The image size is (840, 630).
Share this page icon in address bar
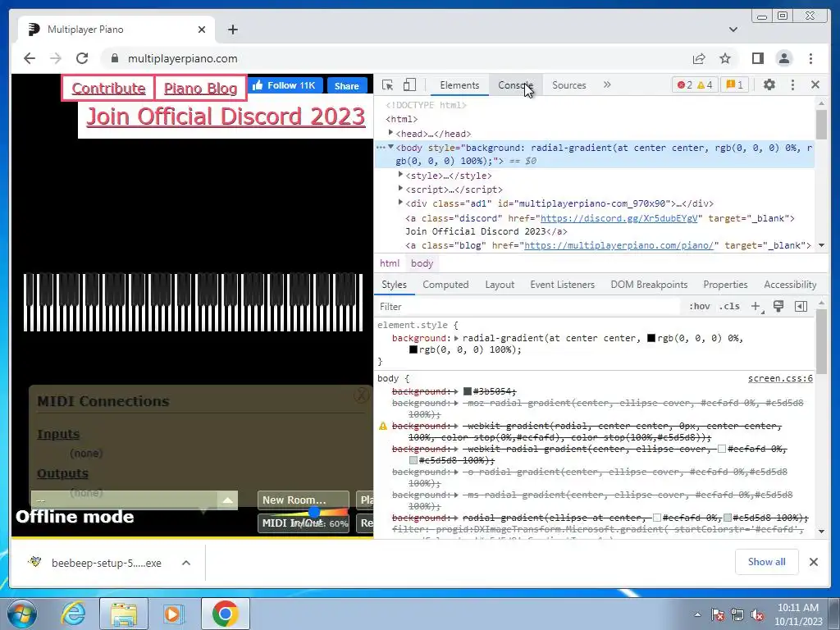pos(699,58)
